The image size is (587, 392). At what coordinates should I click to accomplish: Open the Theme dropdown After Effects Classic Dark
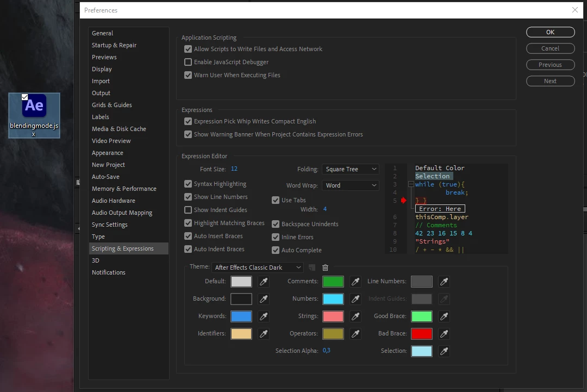(x=258, y=267)
